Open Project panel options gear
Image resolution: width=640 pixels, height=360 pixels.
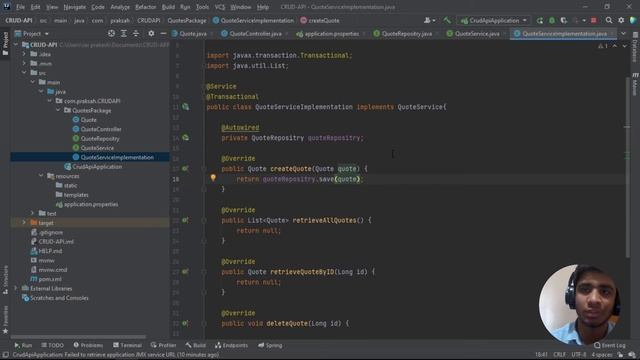tap(151, 33)
